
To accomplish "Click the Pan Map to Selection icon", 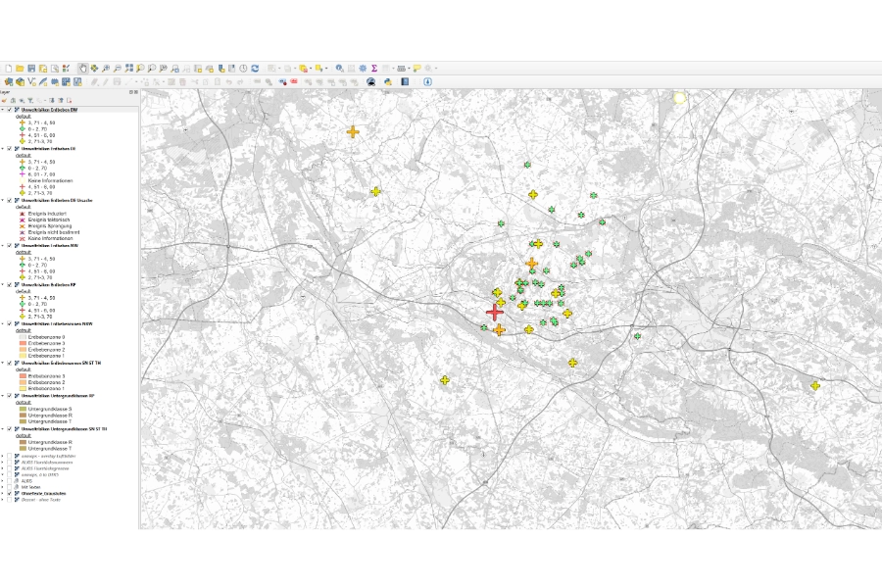I will coord(94,68).
